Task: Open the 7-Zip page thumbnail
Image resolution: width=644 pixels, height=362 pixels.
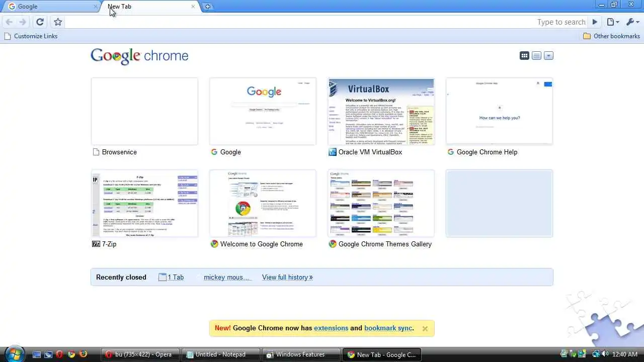Action: point(144,203)
